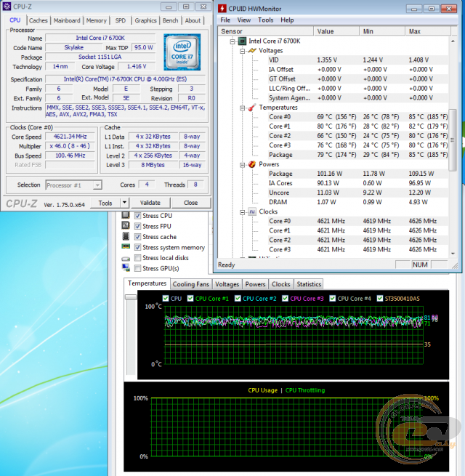Collapse the Temperatures tree node
Screen dimensions: 465x476
pos(242,108)
